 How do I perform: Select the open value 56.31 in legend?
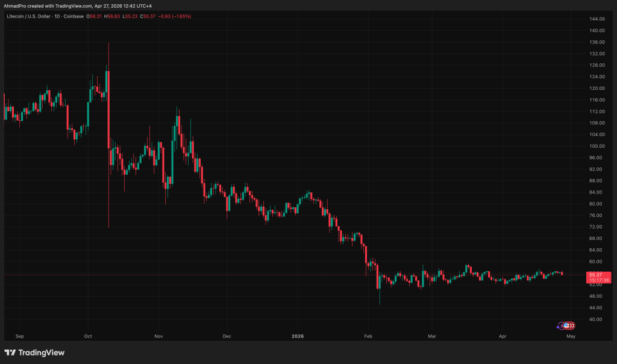(x=95, y=16)
